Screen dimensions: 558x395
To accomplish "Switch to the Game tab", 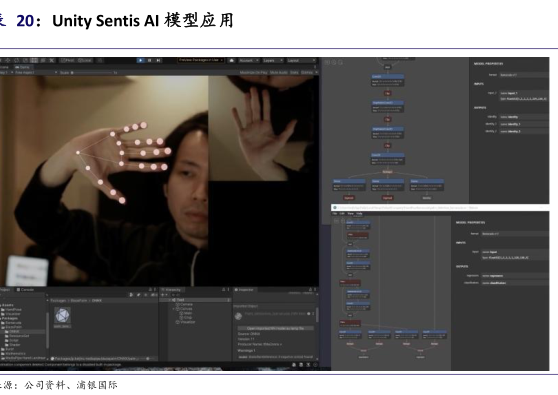I will coord(22,67).
